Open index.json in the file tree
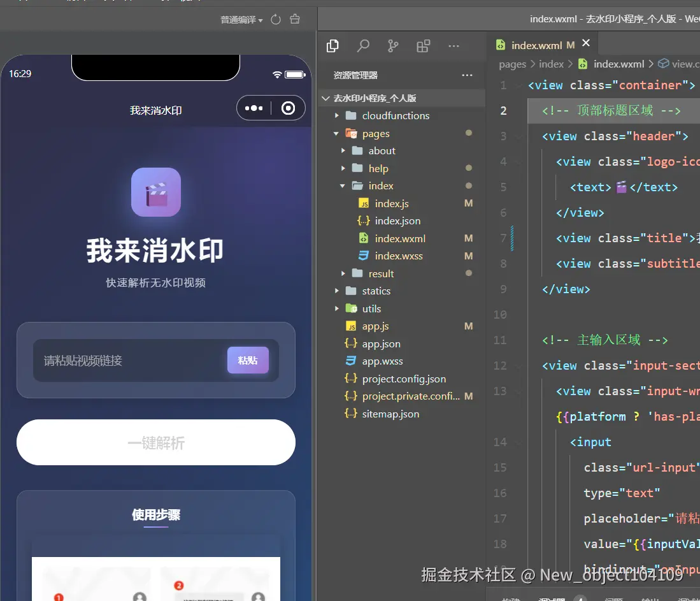The height and width of the screenshot is (601, 700). [397, 221]
